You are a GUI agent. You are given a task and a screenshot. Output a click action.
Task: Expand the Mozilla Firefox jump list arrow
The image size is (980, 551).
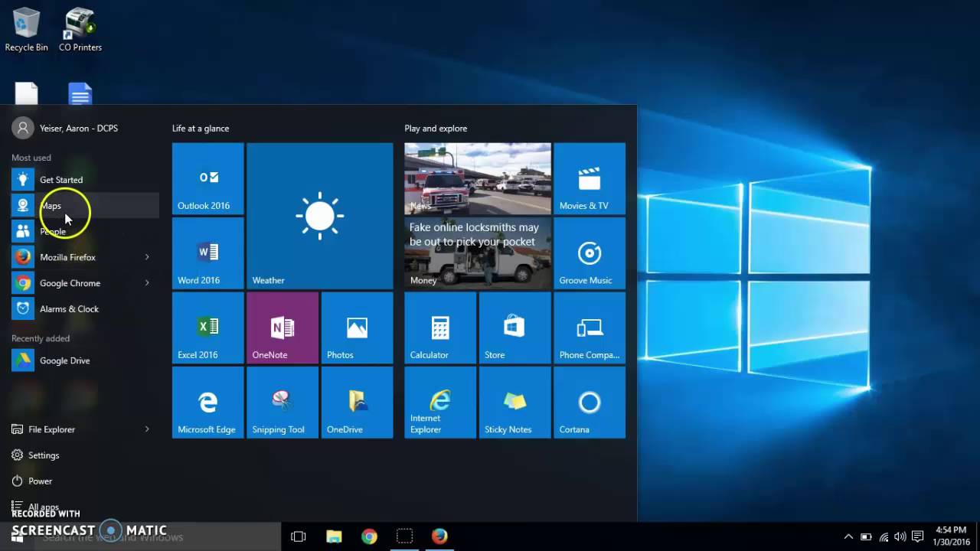coord(147,257)
